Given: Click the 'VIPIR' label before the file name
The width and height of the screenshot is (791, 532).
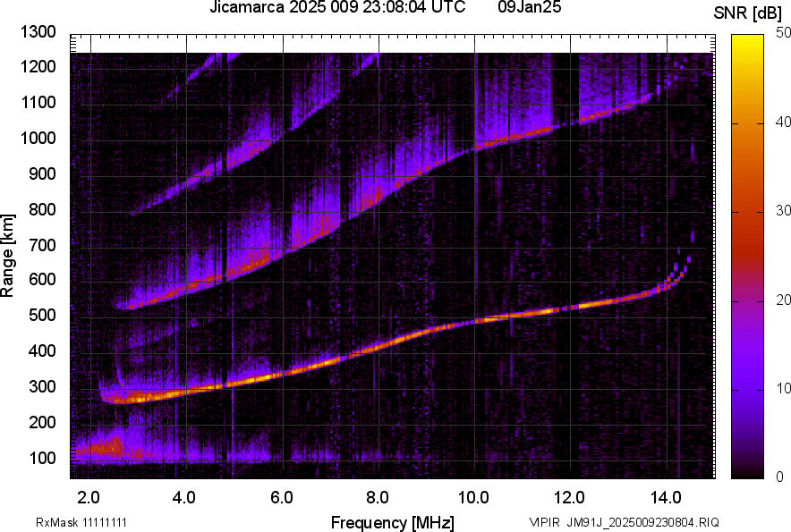Looking at the screenshot, I should coord(543,522).
